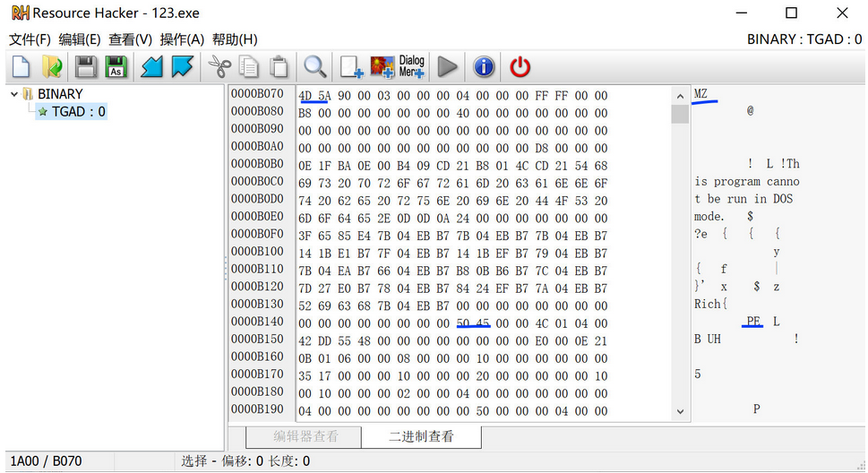868x473 pixels.
Task: Open the 帮助(H) menu
Action: 235,39
